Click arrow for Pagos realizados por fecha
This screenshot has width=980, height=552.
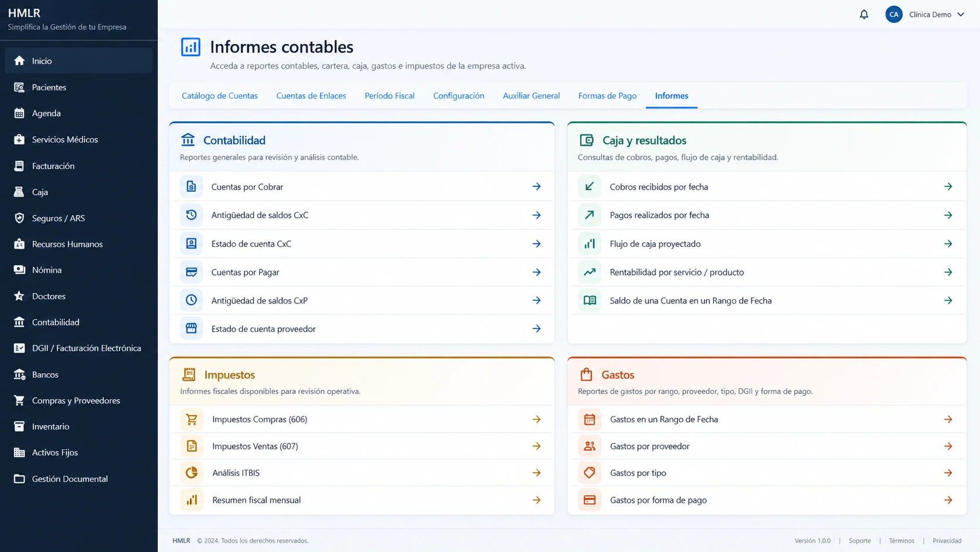click(x=948, y=215)
